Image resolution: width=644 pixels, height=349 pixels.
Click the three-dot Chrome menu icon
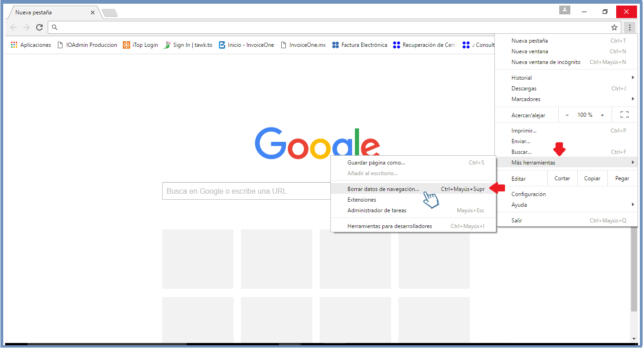629,27
